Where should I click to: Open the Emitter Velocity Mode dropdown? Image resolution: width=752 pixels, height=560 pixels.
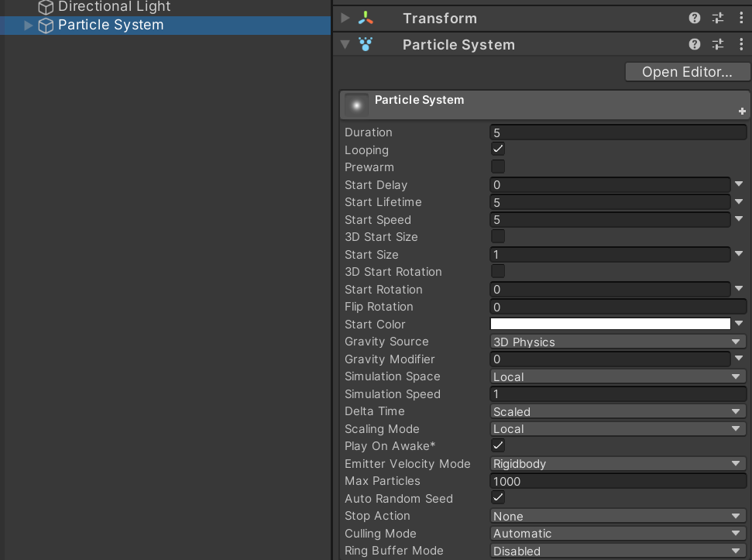point(617,464)
